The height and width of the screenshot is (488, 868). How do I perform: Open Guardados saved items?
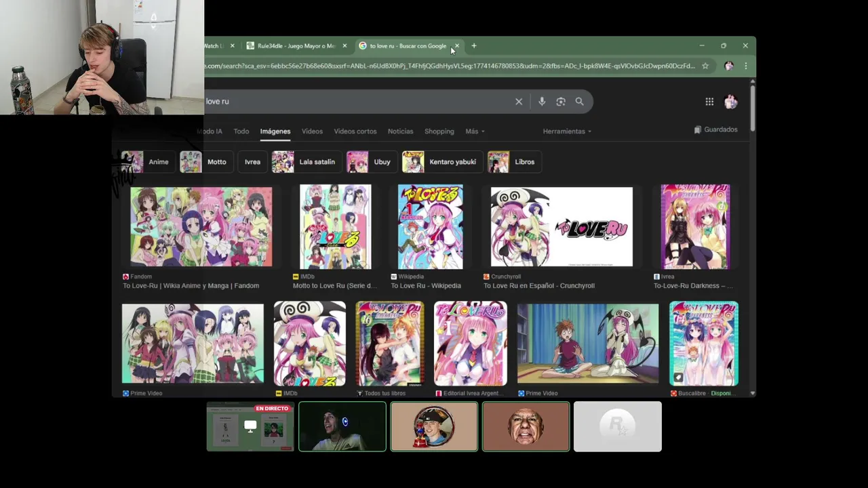(x=715, y=129)
